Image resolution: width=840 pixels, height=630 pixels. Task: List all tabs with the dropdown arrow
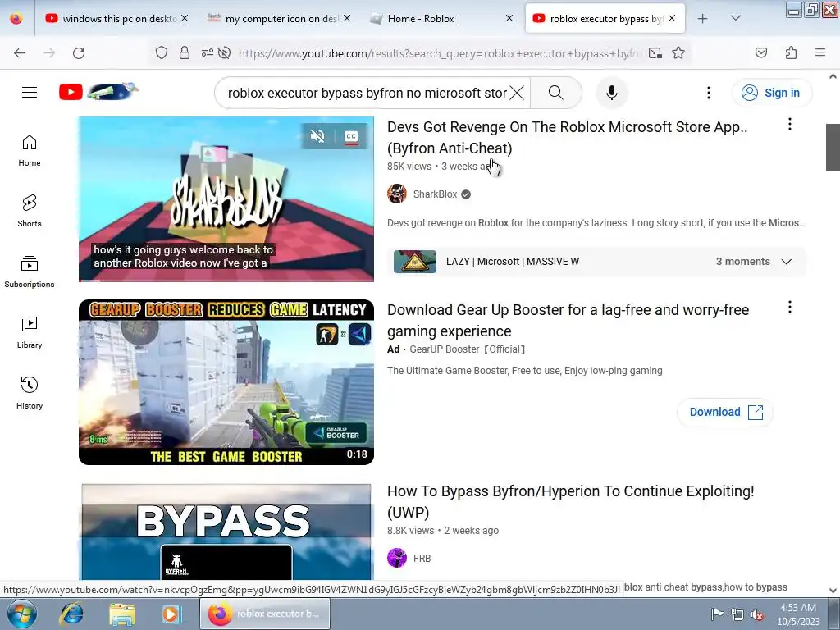(x=736, y=18)
